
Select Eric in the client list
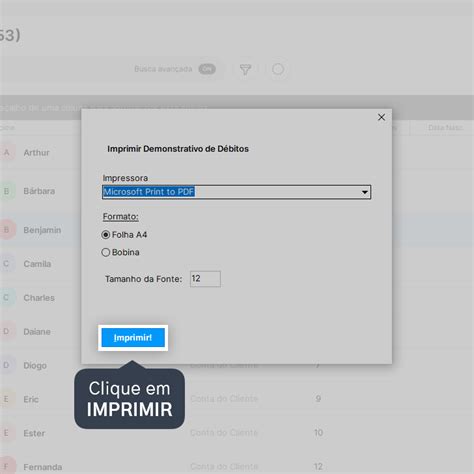tap(31, 399)
